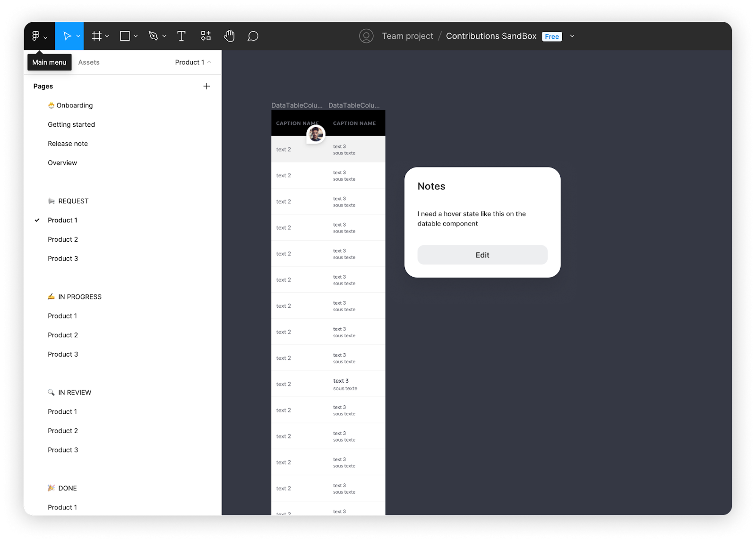
Task: Click the account avatar in the toolbar
Action: (366, 36)
